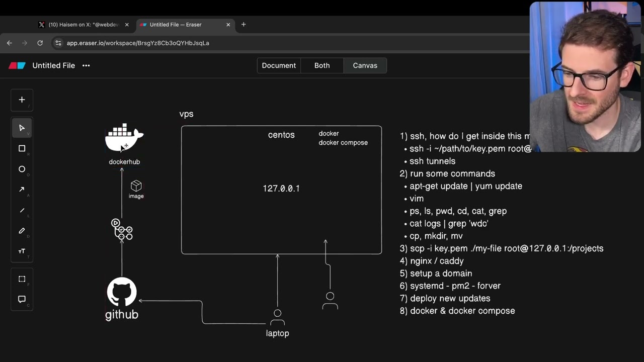Switch to Canvas view
This screenshot has height=362, width=644.
tap(365, 65)
